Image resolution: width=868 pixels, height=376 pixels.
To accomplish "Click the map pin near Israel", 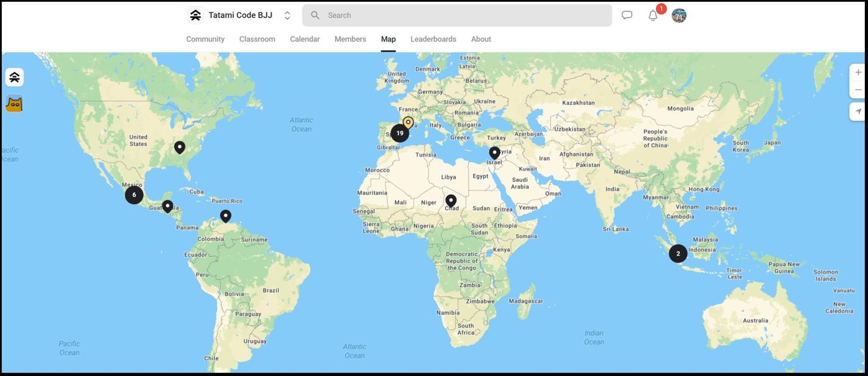I will [494, 153].
